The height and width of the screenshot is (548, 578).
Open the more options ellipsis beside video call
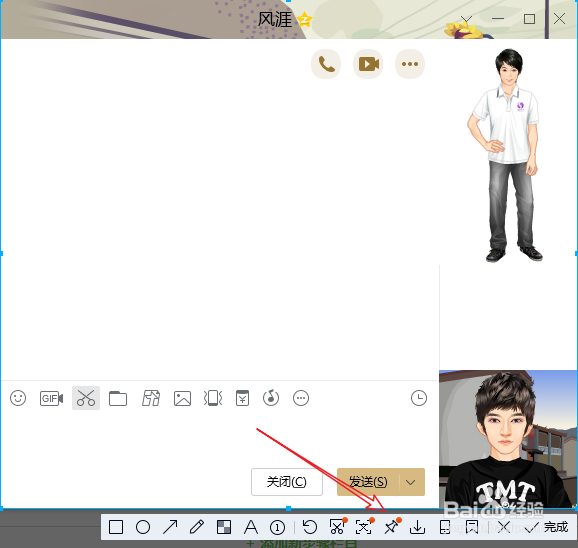point(410,64)
